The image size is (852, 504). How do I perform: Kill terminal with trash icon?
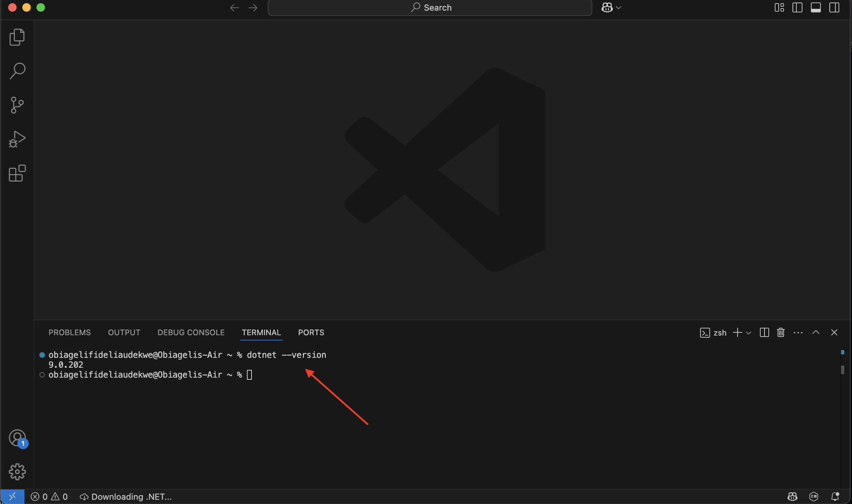(781, 332)
